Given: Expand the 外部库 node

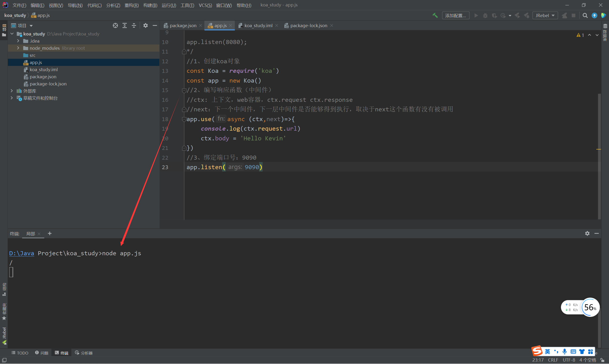Looking at the screenshot, I should (x=12, y=91).
